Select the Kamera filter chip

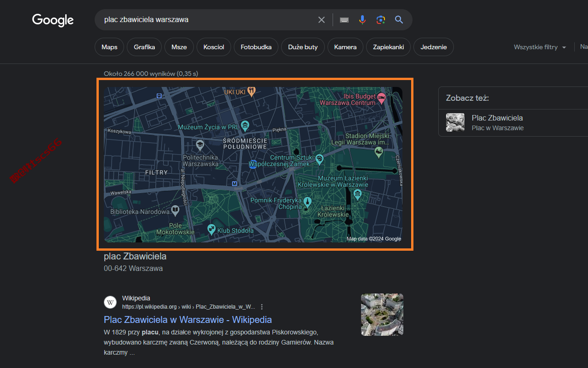(345, 47)
